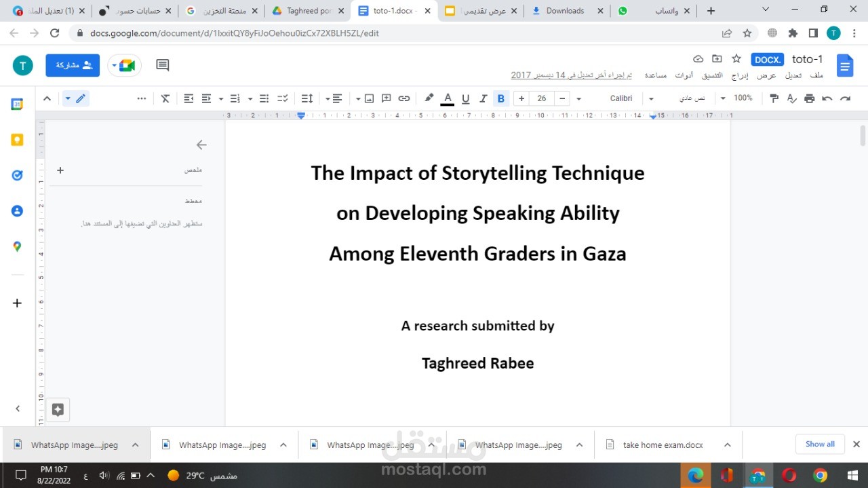Edit the font size field showing 26

pyautogui.click(x=542, y=98)
